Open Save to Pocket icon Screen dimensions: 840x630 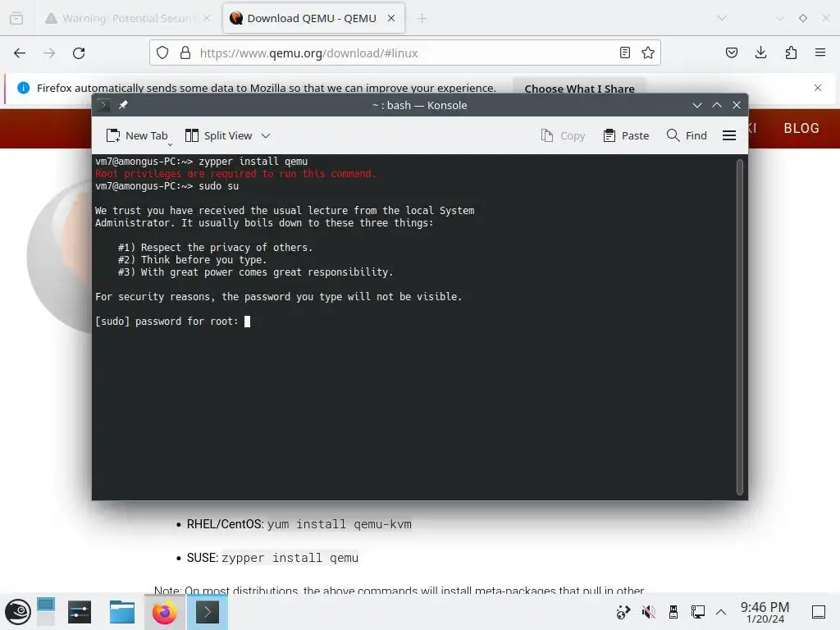point(731,52)
